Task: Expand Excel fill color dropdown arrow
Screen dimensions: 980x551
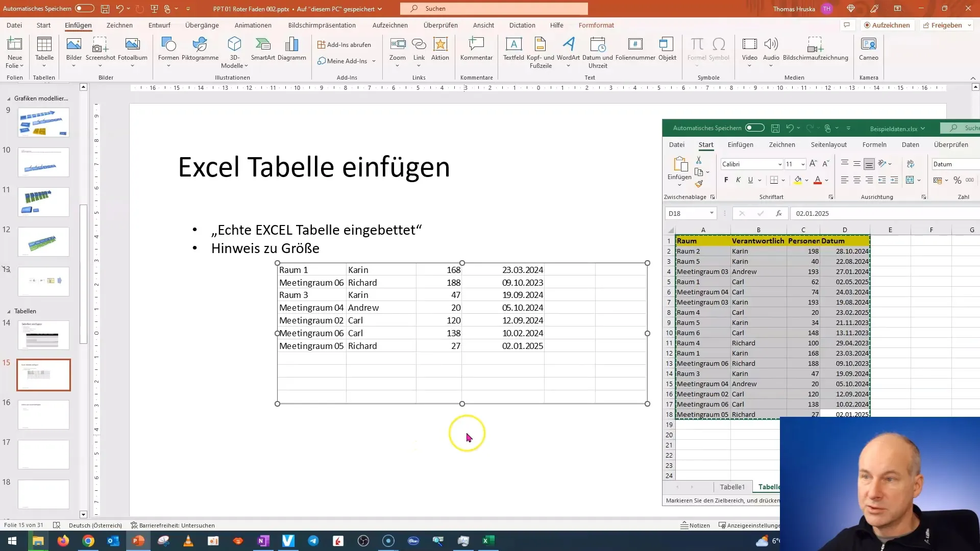Action: point(806,180)
